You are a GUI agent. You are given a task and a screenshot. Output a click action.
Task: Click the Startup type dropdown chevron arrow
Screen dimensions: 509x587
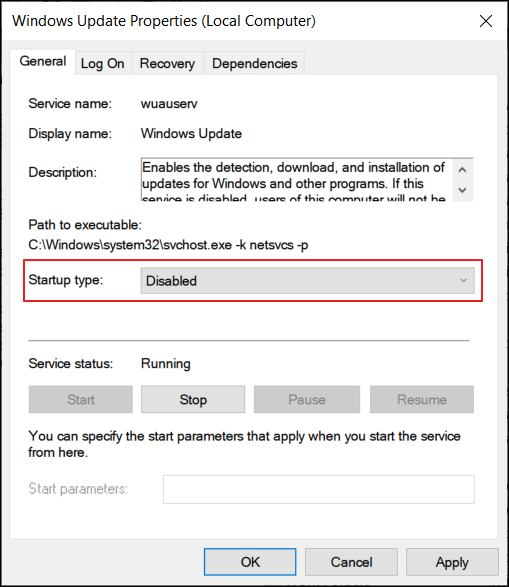click(x=463, y=280)
